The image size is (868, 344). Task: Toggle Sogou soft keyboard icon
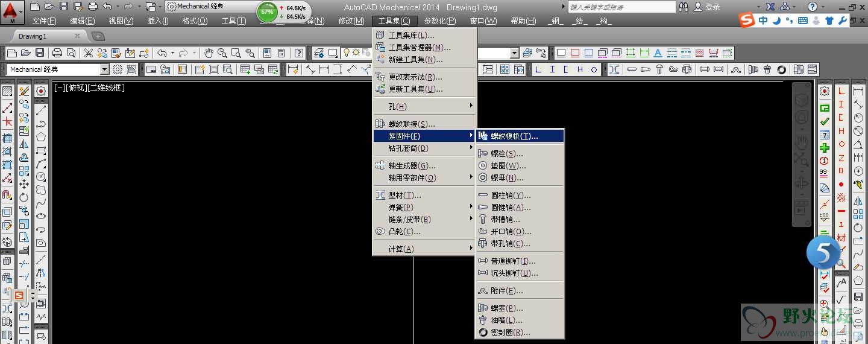click(803, 21)
